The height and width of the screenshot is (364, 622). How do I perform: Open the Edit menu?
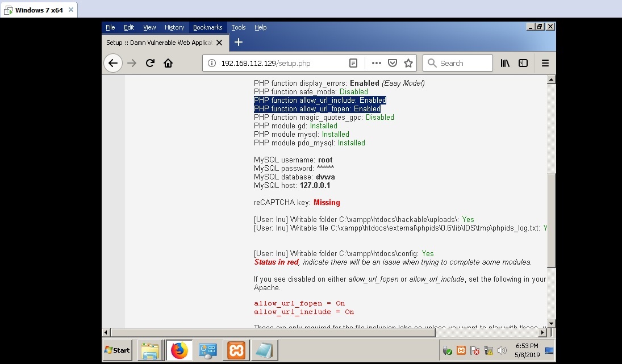coord(129,27)
